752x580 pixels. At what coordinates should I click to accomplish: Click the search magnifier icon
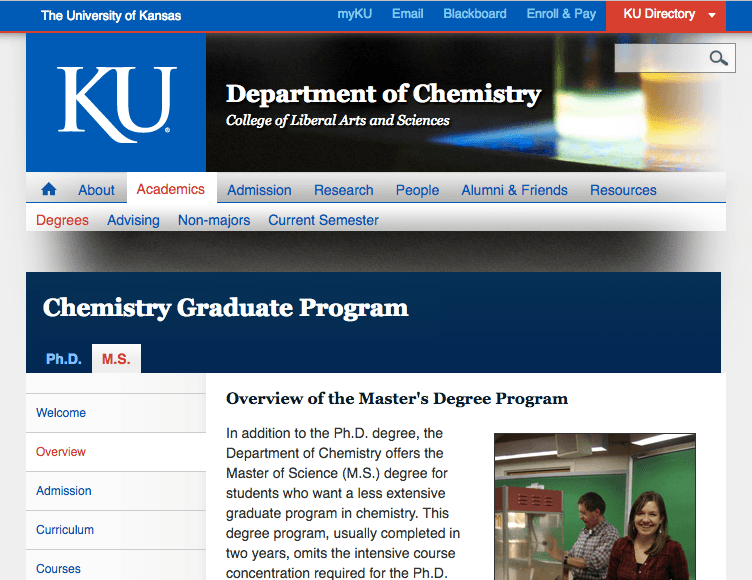click(718, 59)
